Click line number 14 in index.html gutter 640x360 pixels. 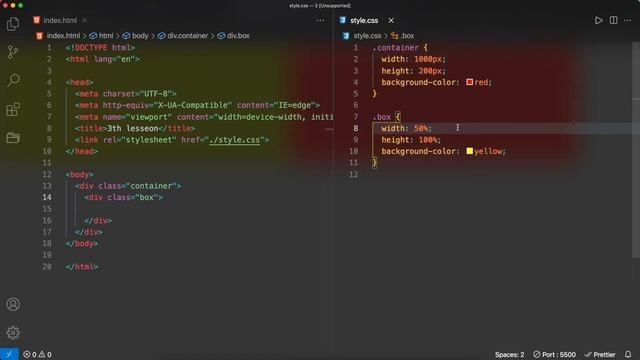click(x=47, y=198)
